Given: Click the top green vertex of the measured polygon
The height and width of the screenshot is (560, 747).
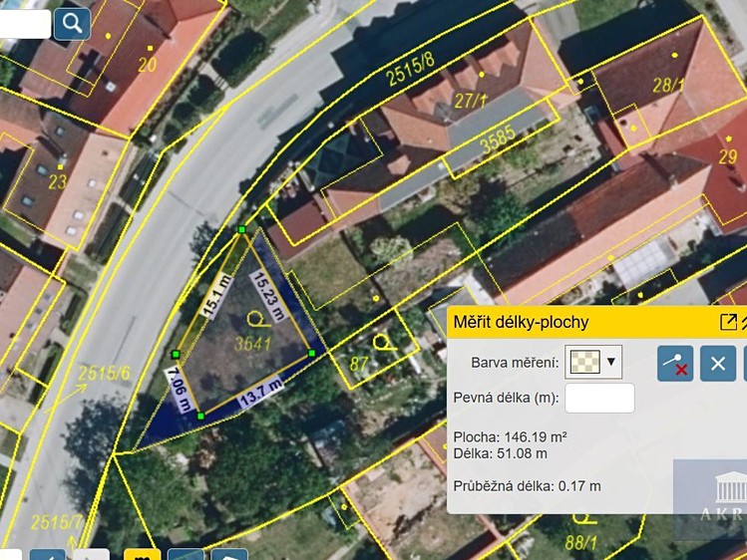Looking at the screenshot, I should click(241, 230).
